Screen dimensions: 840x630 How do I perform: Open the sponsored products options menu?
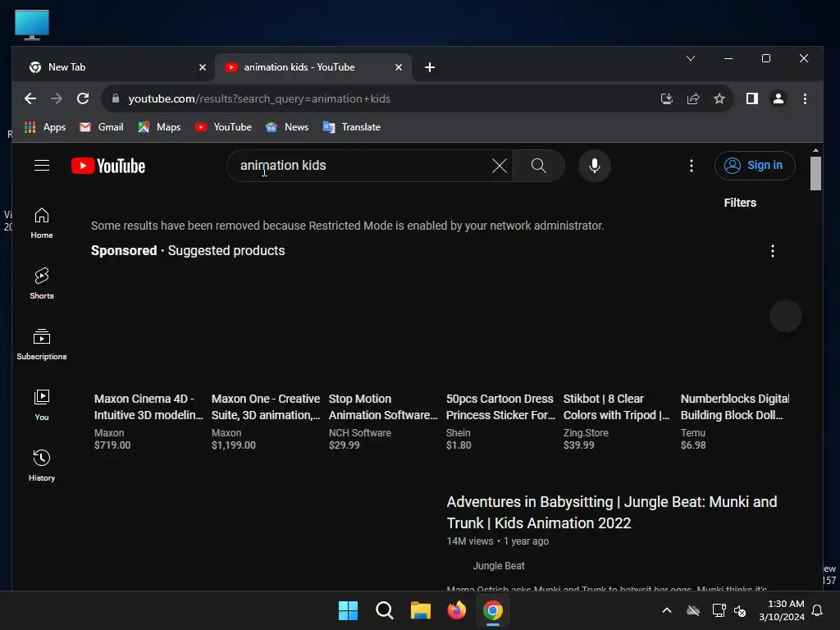coord(772,251)
